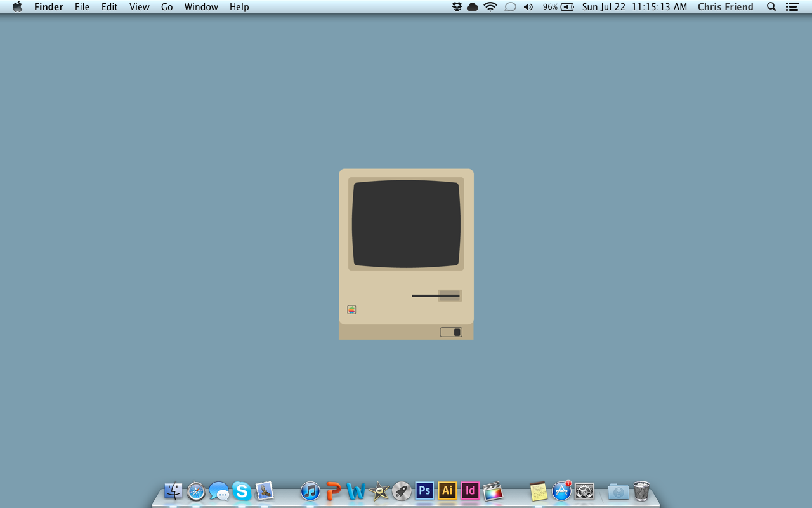812x508 pixels.
Task: Open the Edit menu
Action: tap(110, 7)
